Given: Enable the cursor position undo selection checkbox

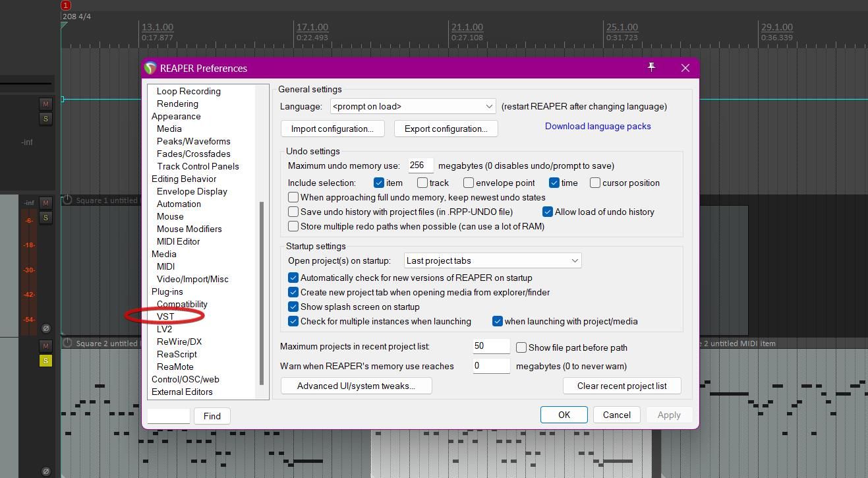Looking at the screenshot, I should pos(595,183).
